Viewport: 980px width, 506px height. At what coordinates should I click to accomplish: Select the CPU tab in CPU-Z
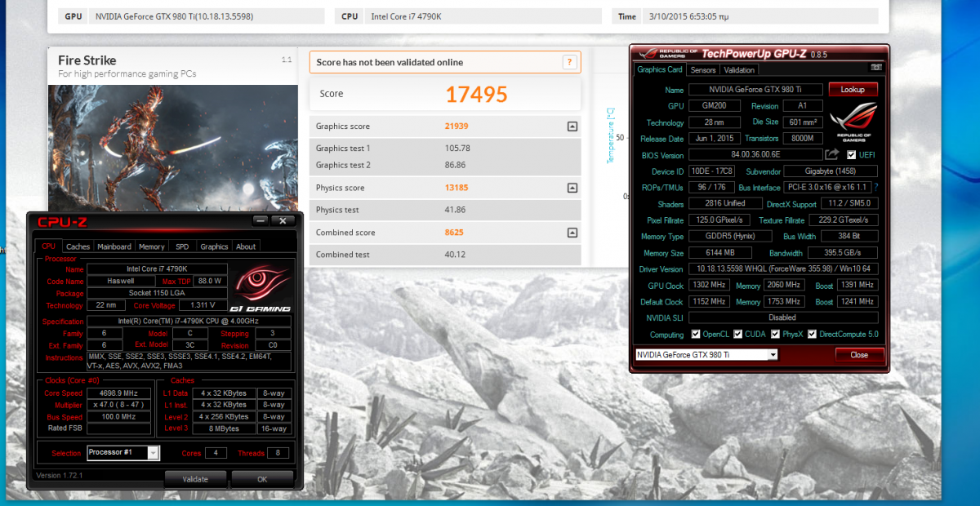49,246
